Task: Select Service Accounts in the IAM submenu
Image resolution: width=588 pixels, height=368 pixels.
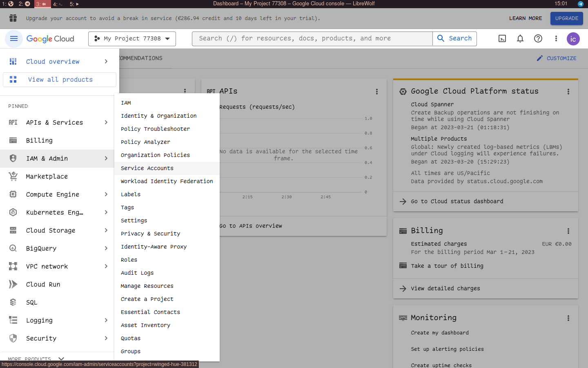Action: [x=147, y=168]
